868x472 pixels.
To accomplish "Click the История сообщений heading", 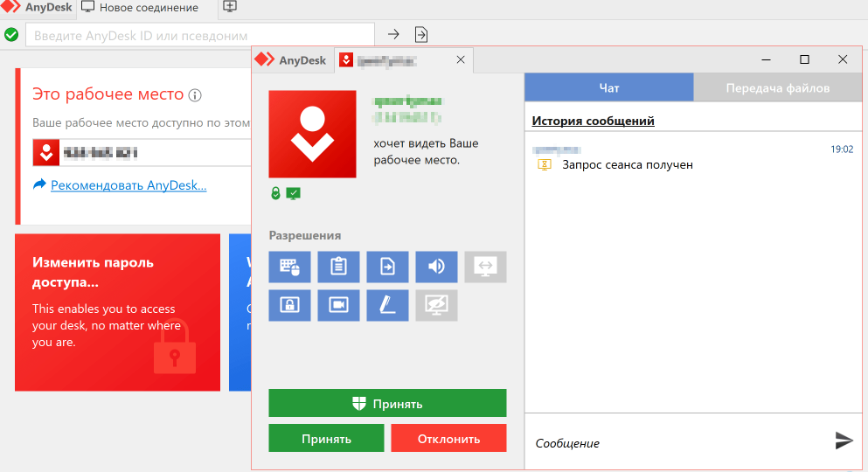I will click(593, 121).
